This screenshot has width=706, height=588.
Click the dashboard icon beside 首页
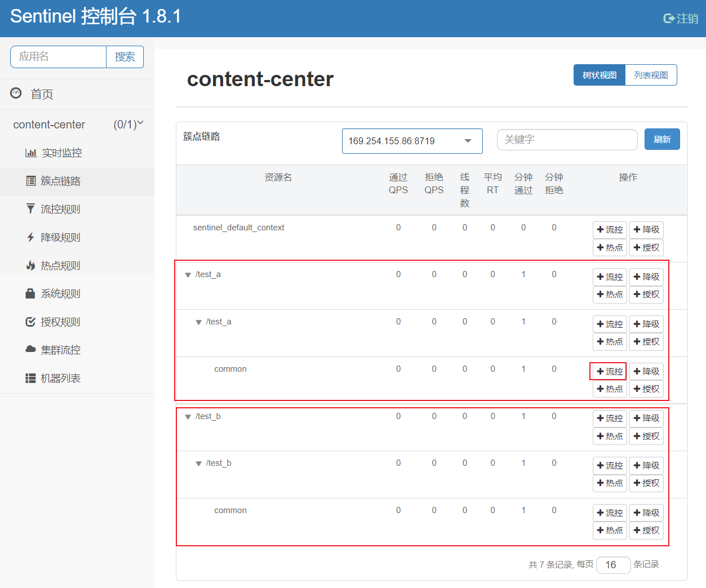(x=16, y=93)
